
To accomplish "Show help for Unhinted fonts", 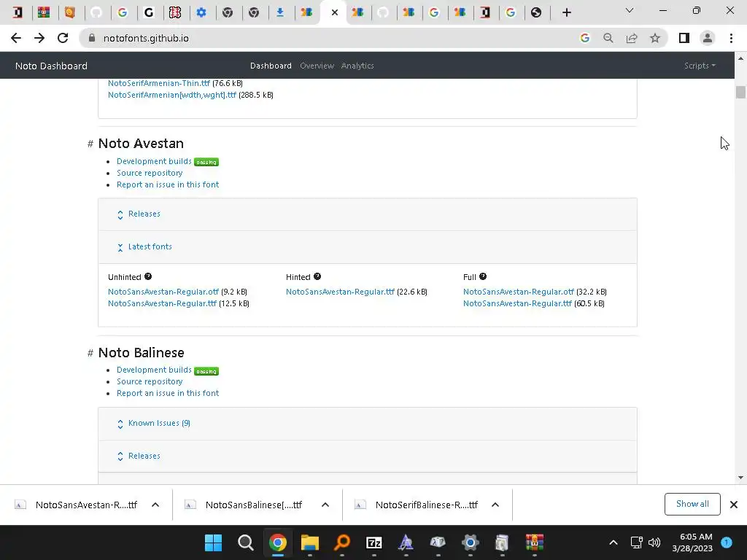I will pos(148,276).
